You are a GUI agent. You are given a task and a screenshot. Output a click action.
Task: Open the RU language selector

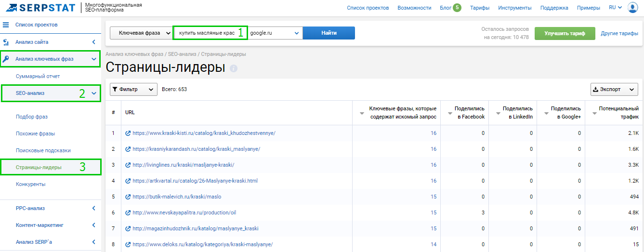tap(616, 8)
